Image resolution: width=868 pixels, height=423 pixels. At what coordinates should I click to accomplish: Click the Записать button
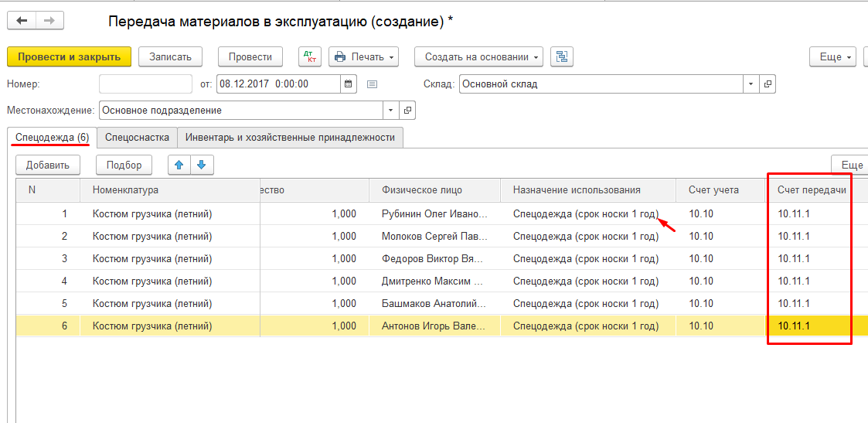click(x=170, y=56)
